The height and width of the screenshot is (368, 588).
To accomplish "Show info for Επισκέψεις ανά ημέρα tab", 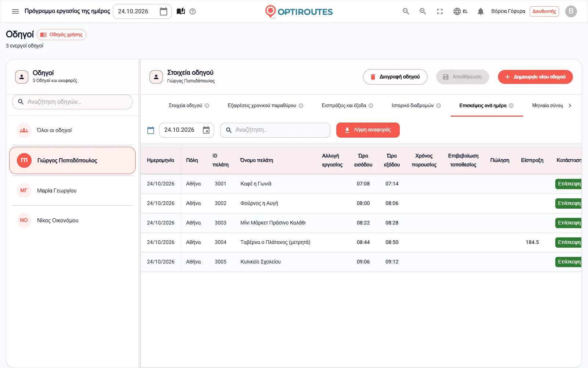I will pos(511,106).
